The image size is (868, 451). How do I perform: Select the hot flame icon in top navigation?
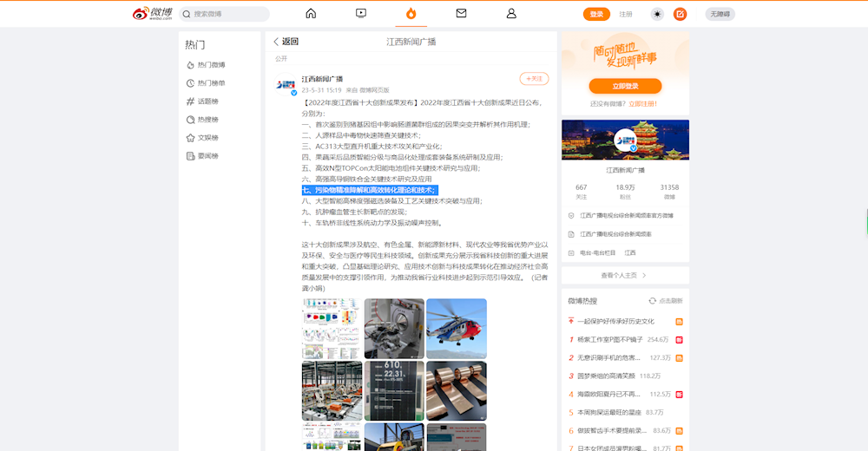(411, 14)
